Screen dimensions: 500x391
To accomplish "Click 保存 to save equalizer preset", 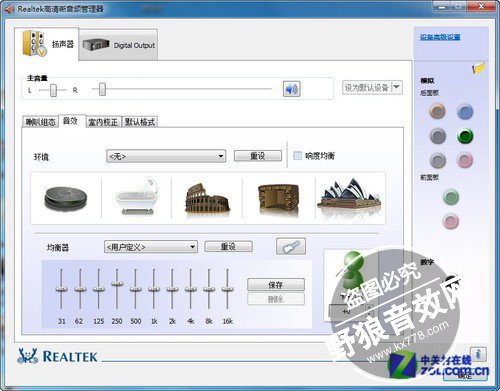I will pyautogui.click(x=276, y=285).
